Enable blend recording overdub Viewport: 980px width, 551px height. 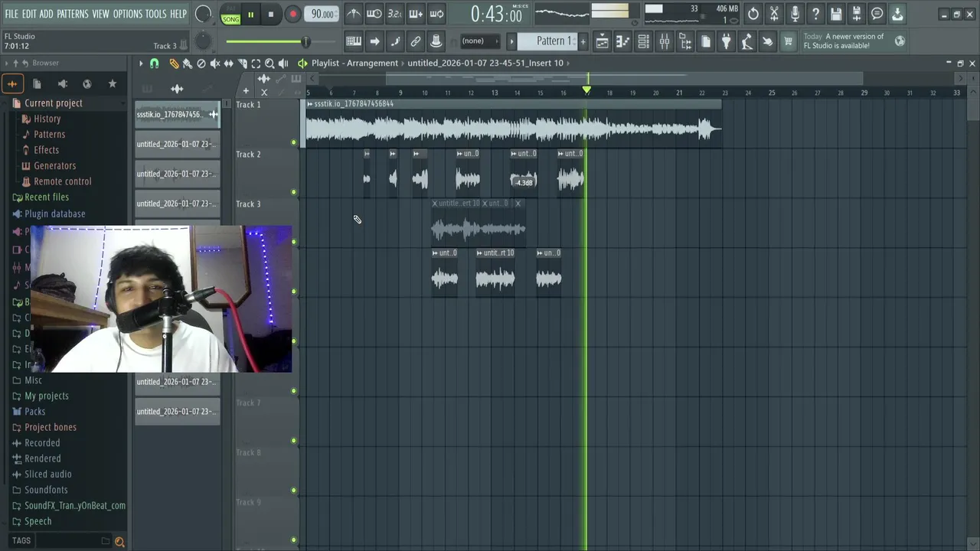(416, 14)
